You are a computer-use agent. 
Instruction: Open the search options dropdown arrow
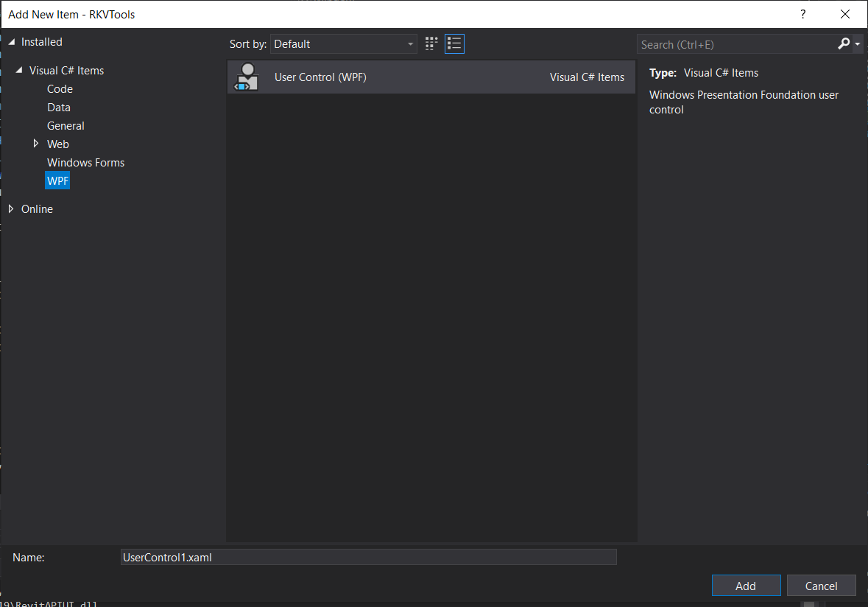tap(855, 43)
